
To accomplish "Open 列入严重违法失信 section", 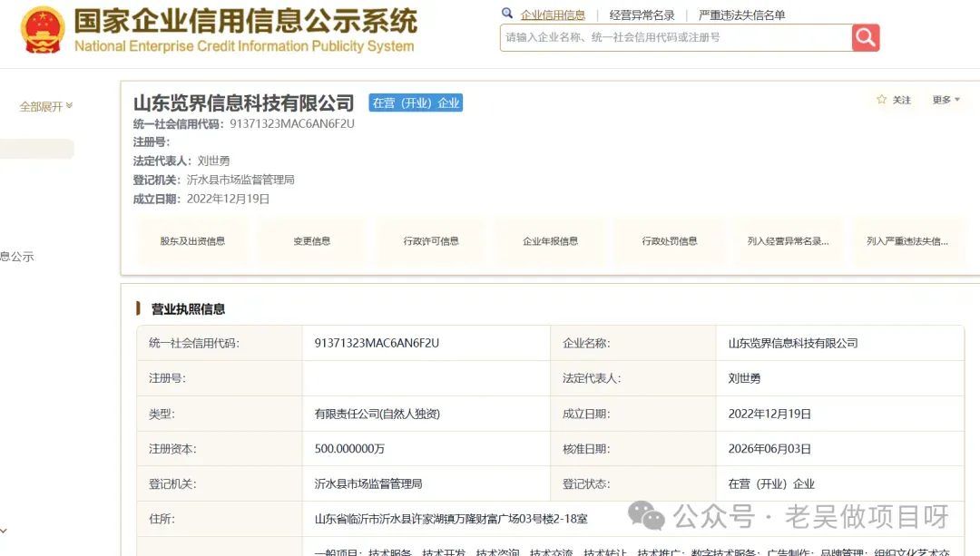I will click(x=907, y=241).
